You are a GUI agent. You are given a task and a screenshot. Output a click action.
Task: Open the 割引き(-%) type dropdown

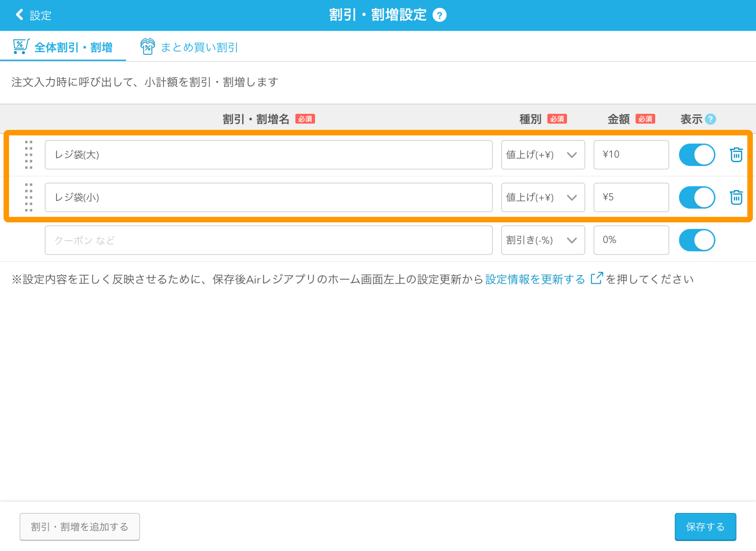point(543,240)
